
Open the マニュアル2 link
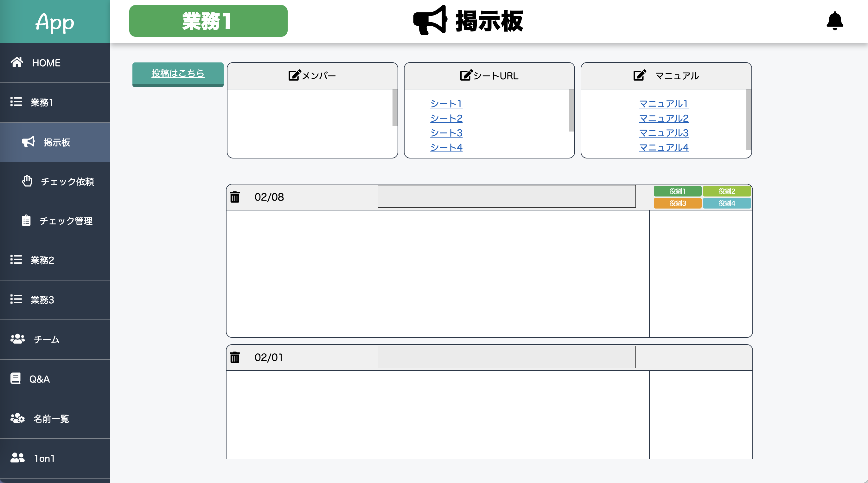[663, 118]
